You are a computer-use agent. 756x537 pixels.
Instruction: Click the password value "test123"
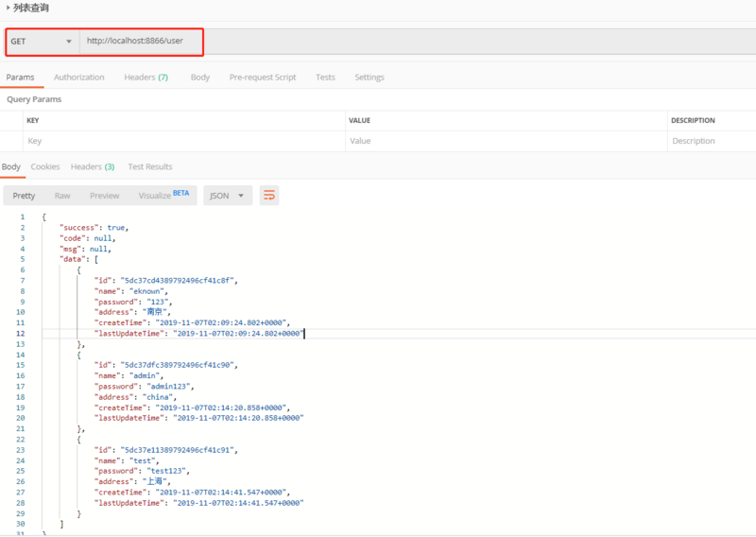tap(166, 471)
